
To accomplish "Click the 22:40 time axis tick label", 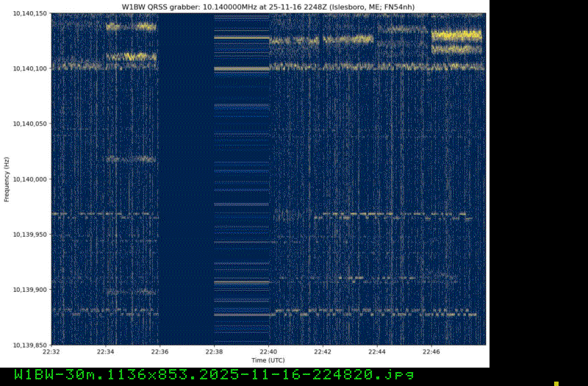I will click(269, 352).
